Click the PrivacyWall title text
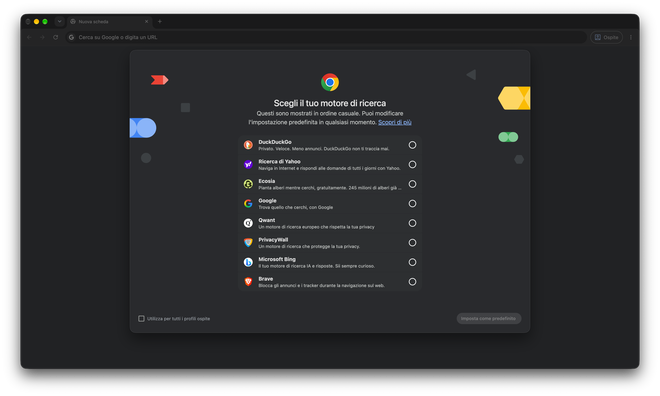 click(x=273, y=240)
